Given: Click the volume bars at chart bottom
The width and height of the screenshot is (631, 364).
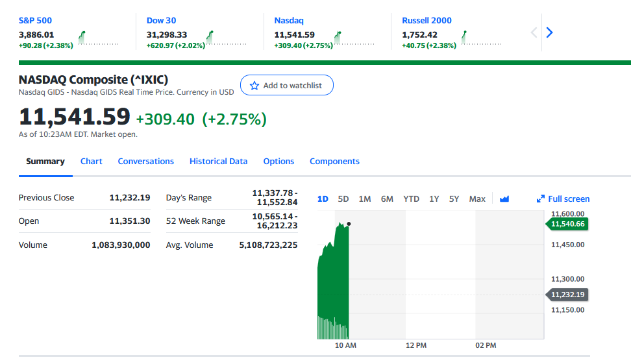Looking at the screenshot, I should pyautogui.click(x=333, y=328).
